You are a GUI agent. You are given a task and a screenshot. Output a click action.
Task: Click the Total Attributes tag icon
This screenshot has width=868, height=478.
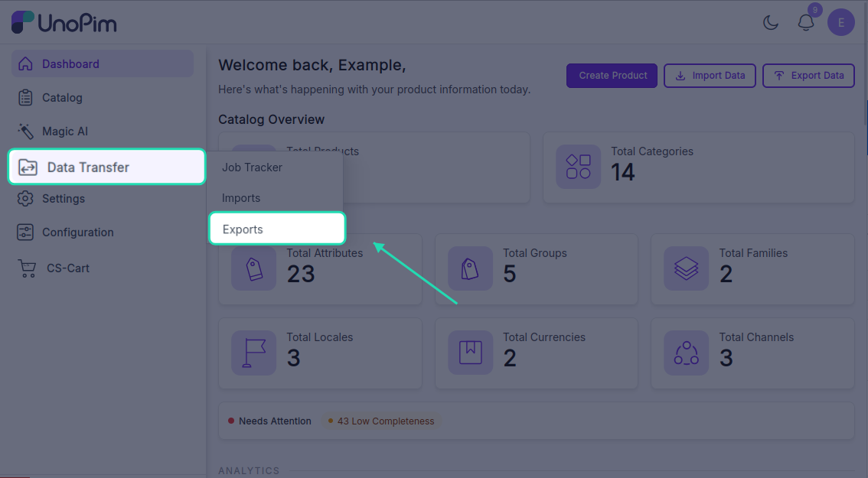click(253, 268)
